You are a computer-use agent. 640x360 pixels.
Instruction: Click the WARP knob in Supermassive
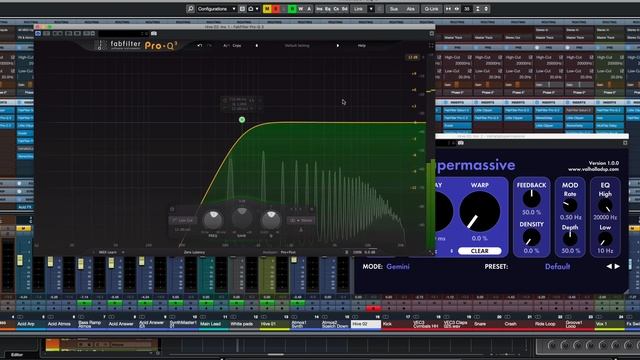[480, 212]
